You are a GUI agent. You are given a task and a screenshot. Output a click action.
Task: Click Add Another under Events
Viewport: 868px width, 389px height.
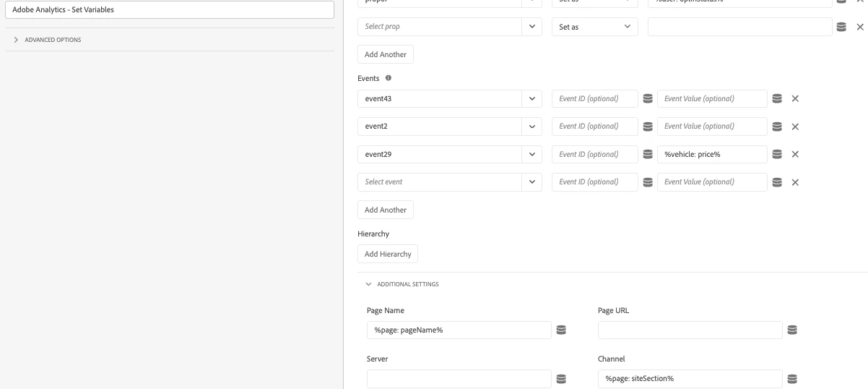(x=386, y=210)
